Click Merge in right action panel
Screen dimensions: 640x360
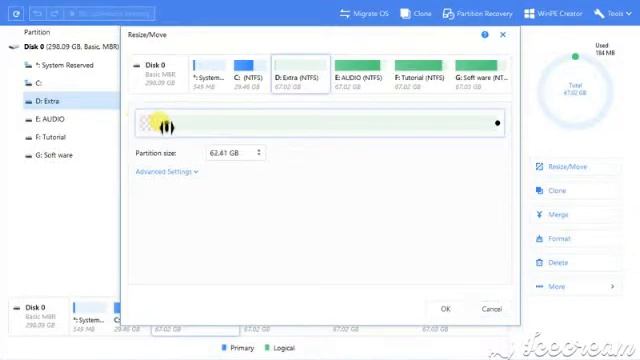coord(576,215)
